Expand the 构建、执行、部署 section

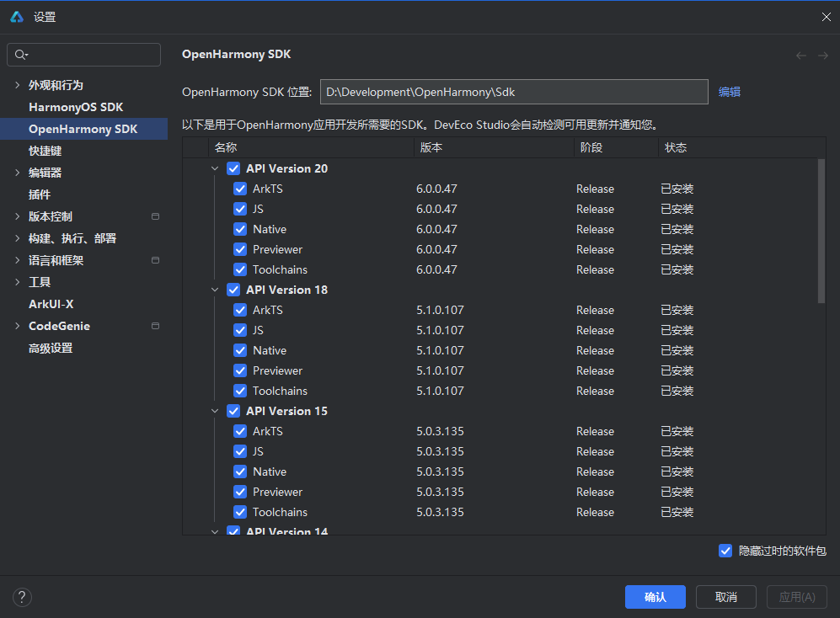pyautogui.click(x=17, y=238)
